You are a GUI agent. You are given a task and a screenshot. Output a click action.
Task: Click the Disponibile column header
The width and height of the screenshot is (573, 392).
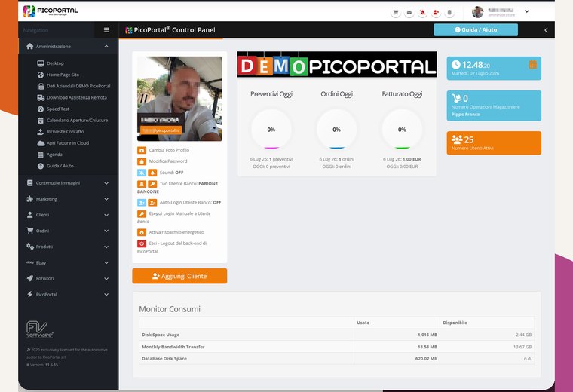455,323
